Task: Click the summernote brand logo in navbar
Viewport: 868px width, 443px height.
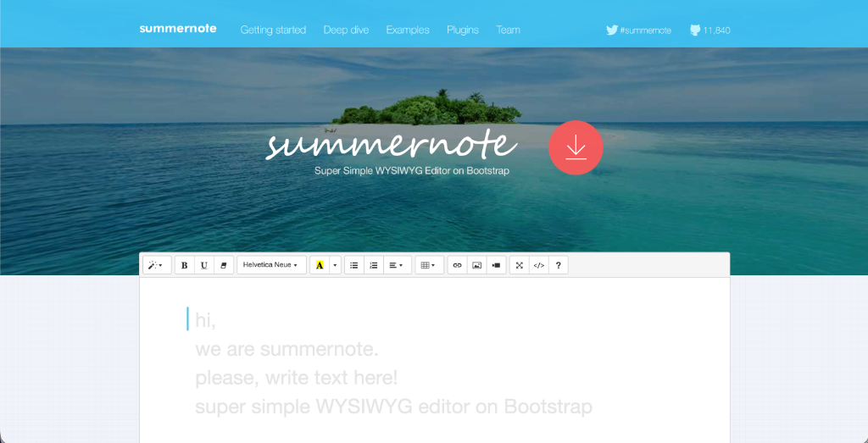Action: 178,29
